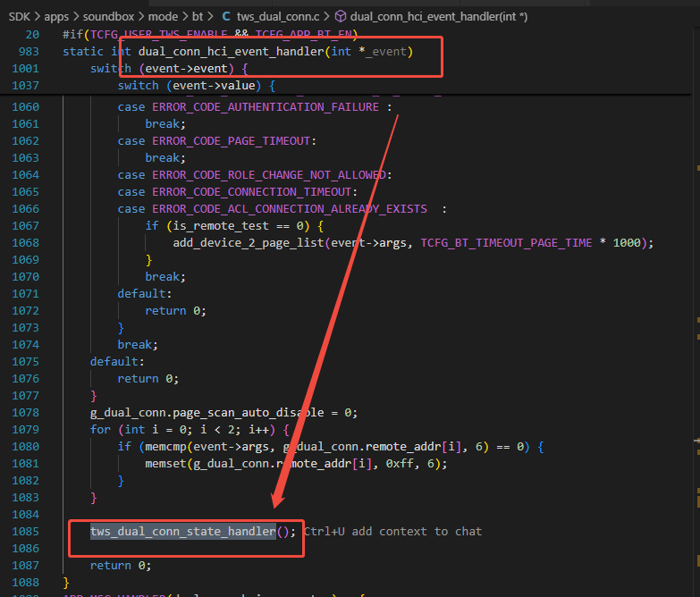
Task: Click the break statement on line 1063
Action: [x=165, y=158]
